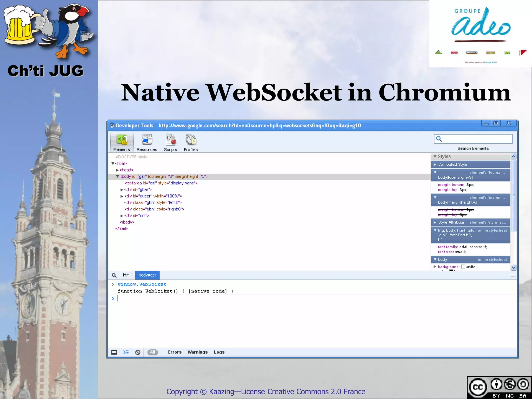532x399 pixels.
Task: Click the Developer Tools title bar icon
Action: click(112, 126)
